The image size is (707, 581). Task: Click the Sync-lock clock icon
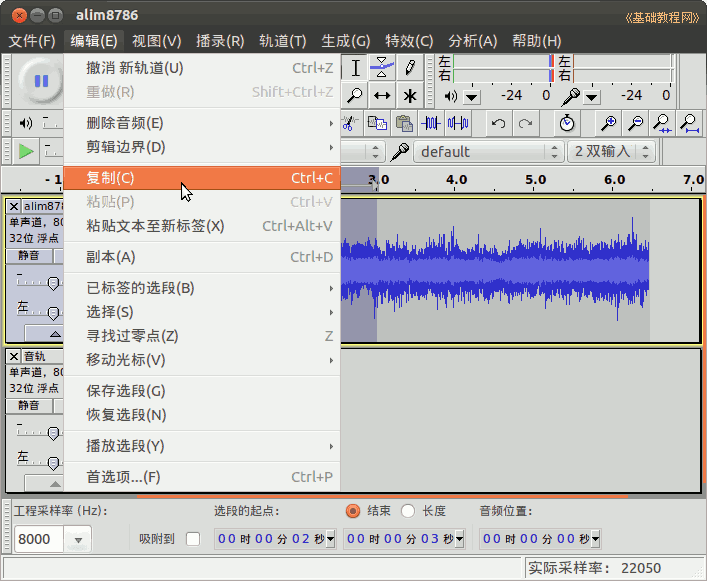[567, 123]
